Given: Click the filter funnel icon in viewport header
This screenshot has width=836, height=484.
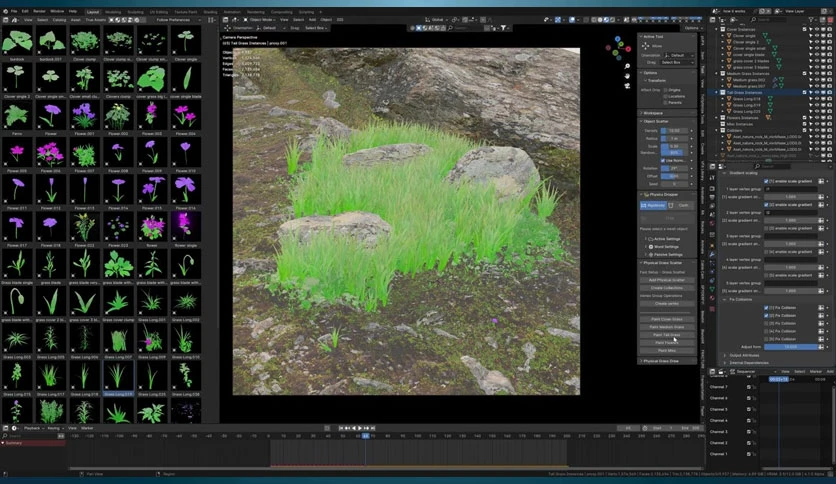Looking at the screenshot, I should [x=503, y=28].
